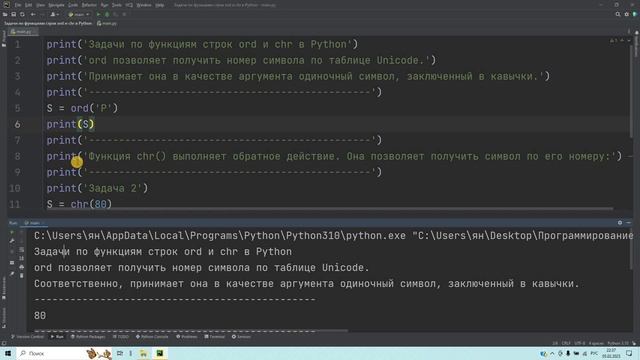Viewport: 640px width, 360px height.
Task: Open the View menu
Action: 40,5
